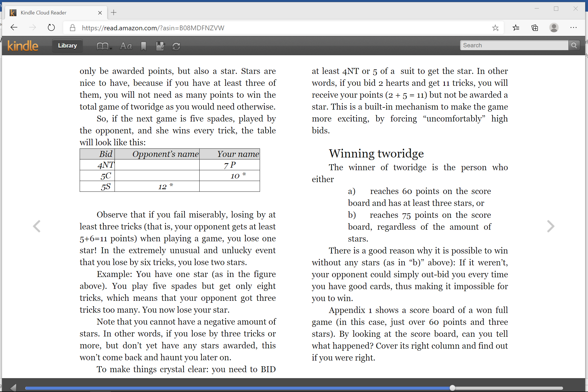
Task: Click the reading progress slider handle
Action: point(452,388)
